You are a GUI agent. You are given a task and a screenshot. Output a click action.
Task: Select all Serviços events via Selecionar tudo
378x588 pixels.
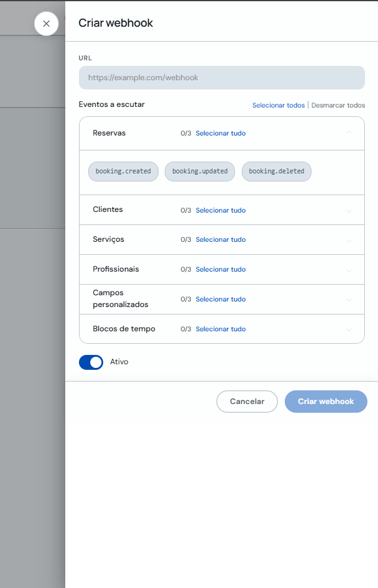tap(221, 240)
